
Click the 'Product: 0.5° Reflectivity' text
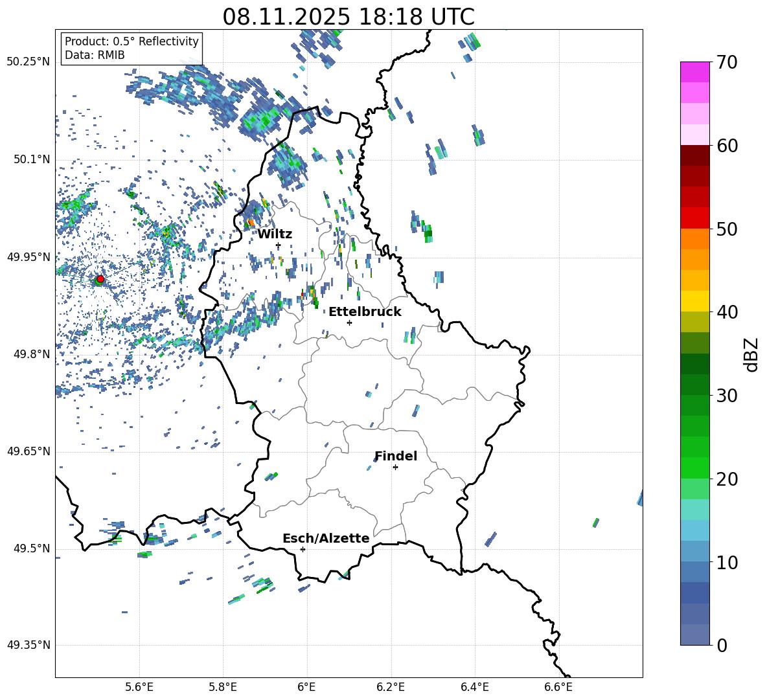tap(132, 41)
